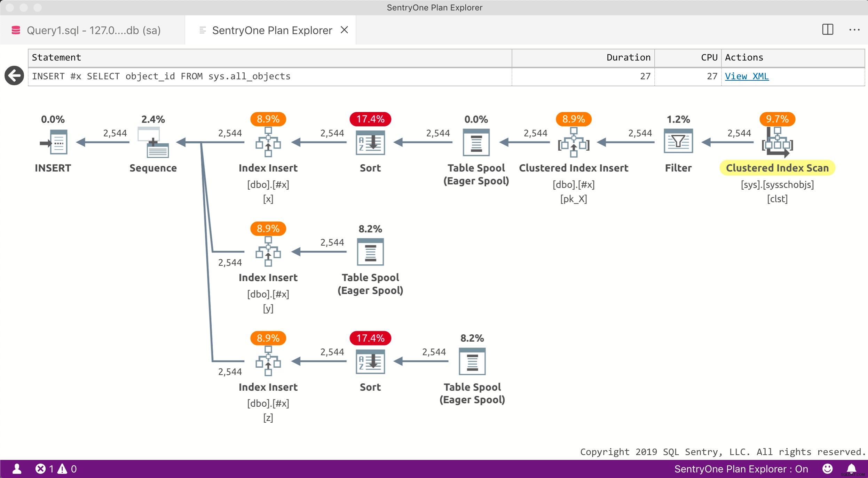The width and height of the screenshot is (868, 478).
Task: Open the more actions ellipsis menu
Action: coord(854,30)
